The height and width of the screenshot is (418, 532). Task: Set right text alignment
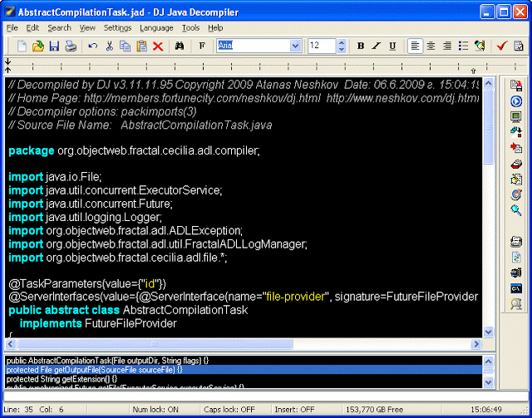click(447, 46)
